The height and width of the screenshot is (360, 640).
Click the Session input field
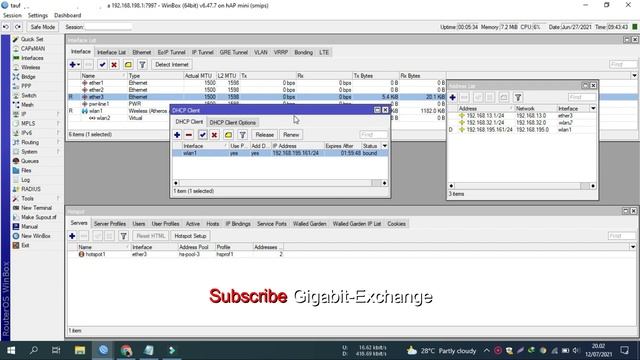[108, 27]
